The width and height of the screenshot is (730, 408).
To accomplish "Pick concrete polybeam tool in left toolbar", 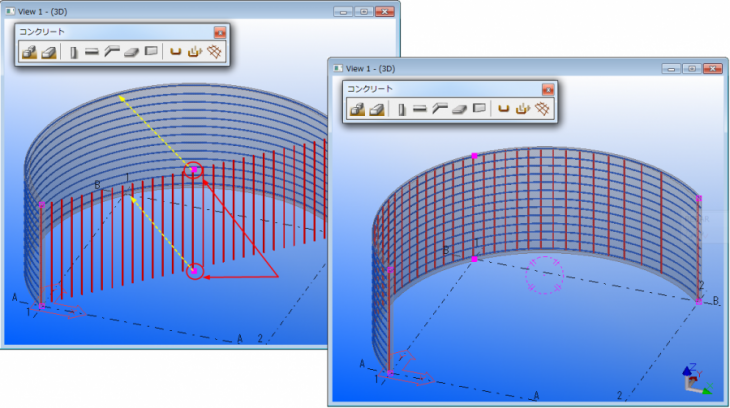I will [x=111, y=52].
